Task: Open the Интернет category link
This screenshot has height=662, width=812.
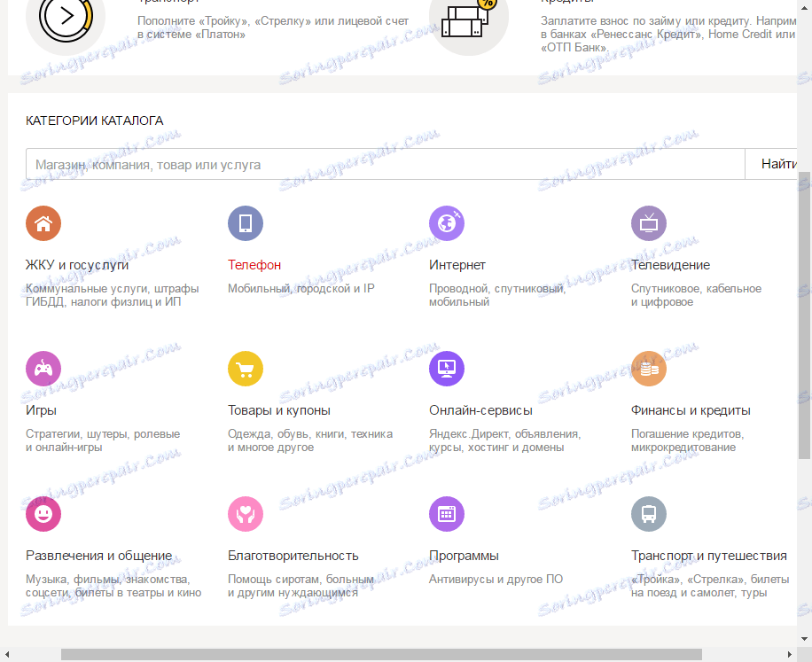Action: click(457, 265)
